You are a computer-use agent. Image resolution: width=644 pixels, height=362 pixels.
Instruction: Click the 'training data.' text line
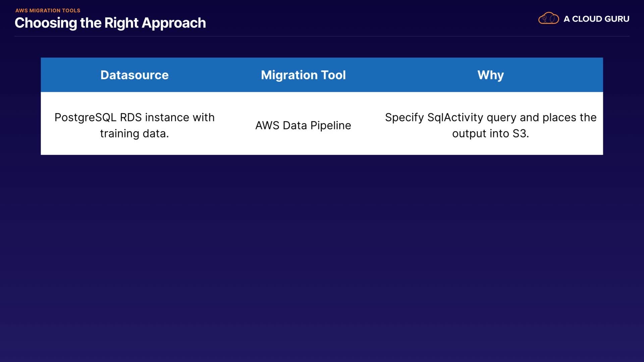point(135,133)
